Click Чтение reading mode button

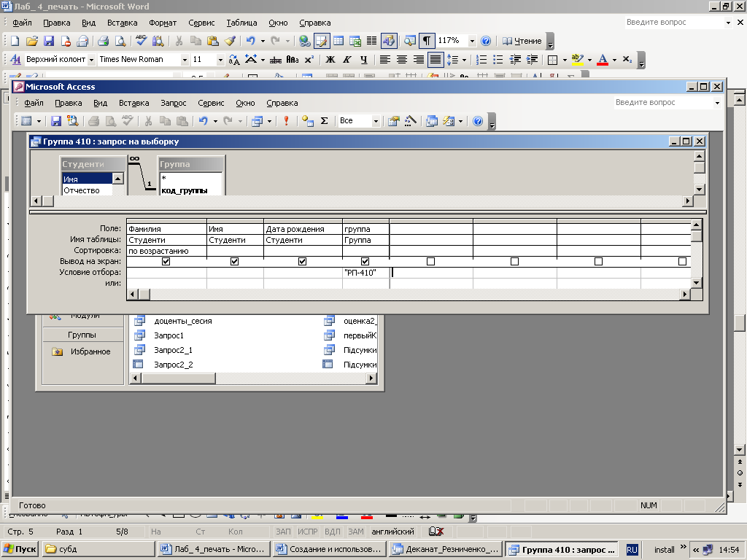tap(522, 41)
